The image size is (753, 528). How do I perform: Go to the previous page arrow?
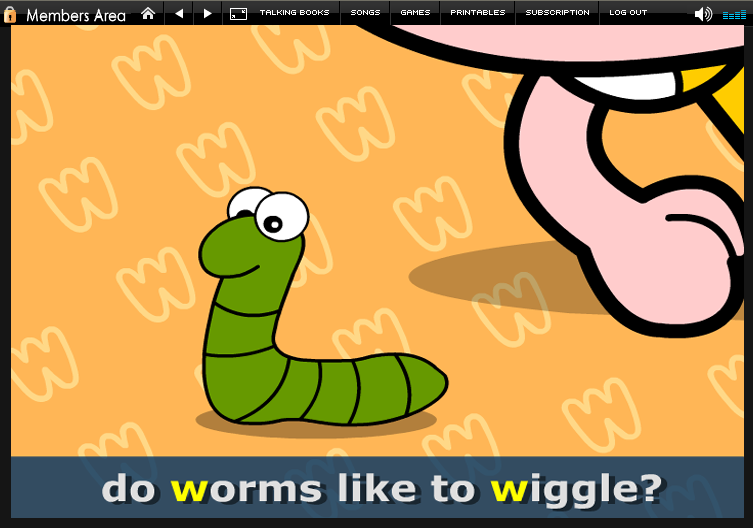pyautogui.click(x=179, y=13)
